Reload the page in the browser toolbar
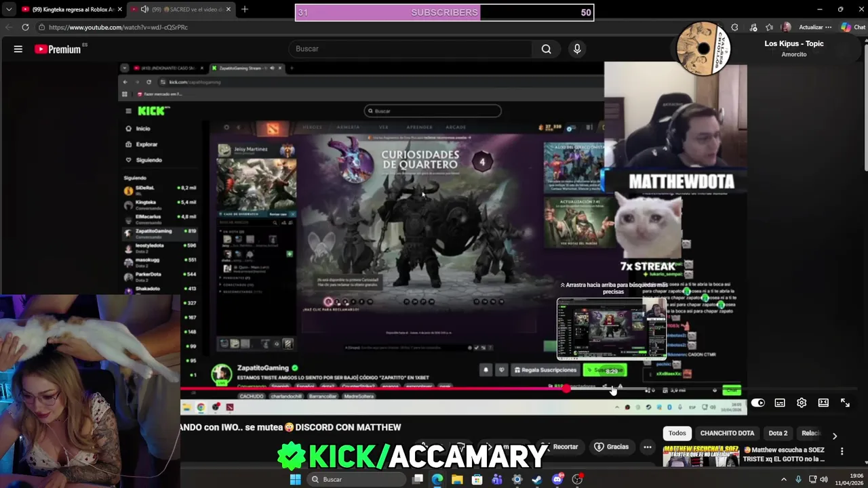Image resolution: width=868 pixels, height=488 pixels. tap(25, 27)
